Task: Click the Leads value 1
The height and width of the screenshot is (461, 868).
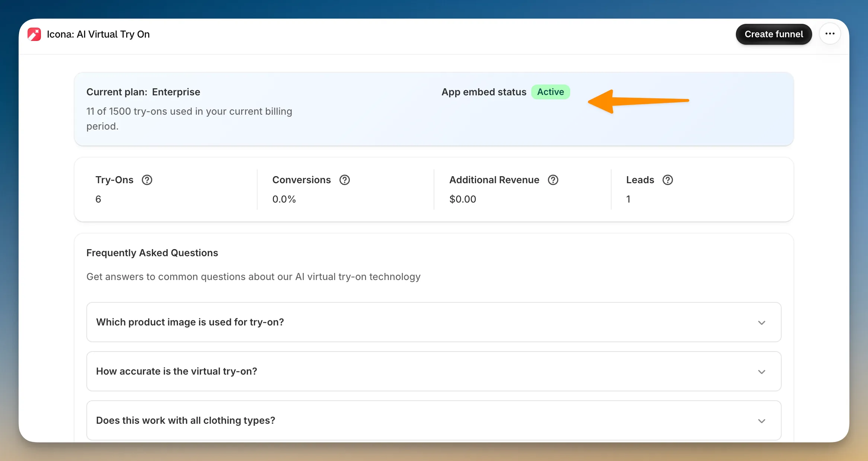Action: [628, 199]
